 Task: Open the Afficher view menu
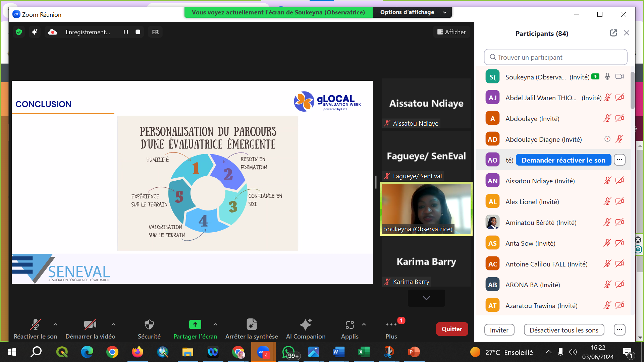tap(451, 32)
